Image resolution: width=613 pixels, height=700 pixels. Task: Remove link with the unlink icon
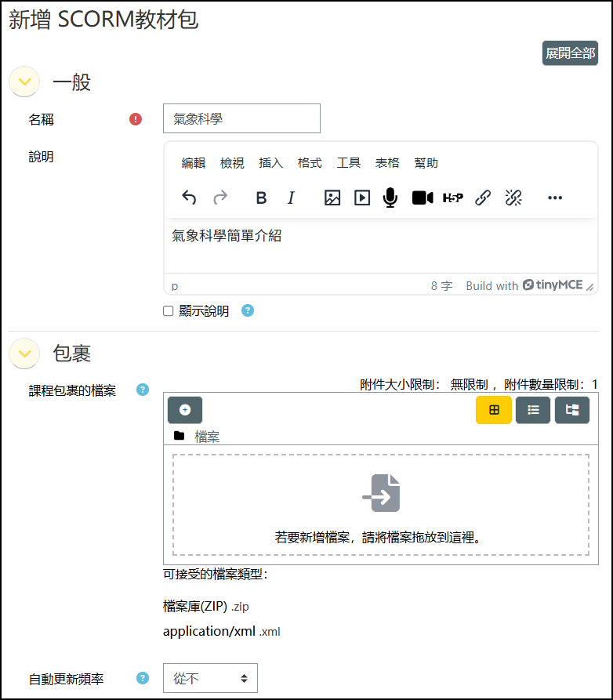point(513,198)
